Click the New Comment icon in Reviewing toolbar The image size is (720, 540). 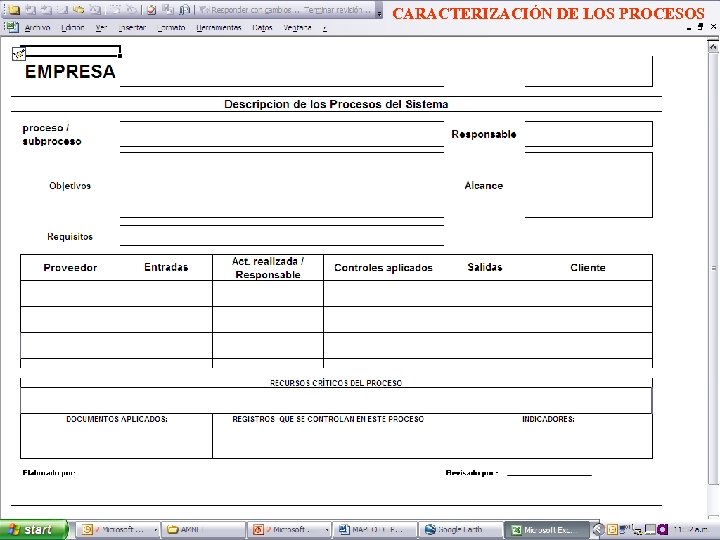pyautogui.click(x=14, y=9)
